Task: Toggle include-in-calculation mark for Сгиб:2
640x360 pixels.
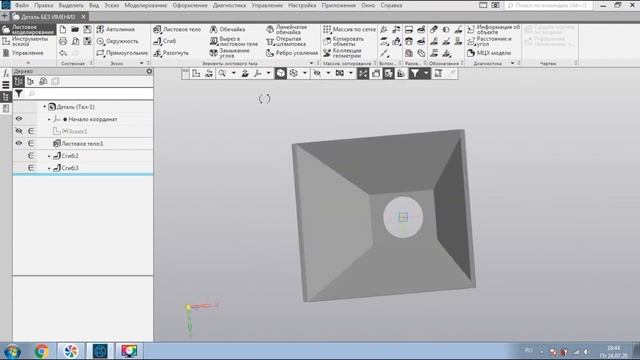Action: click(x=31, y=156)
